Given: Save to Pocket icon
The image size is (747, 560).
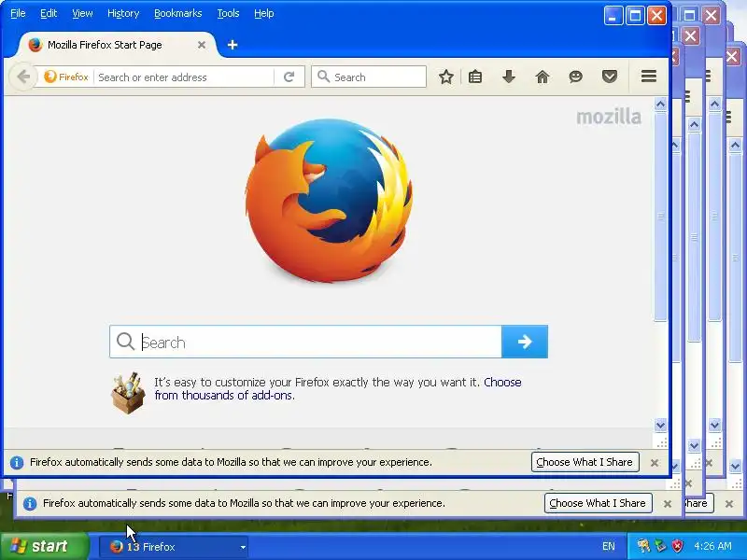Looking at the screenshot, I should pyautogui.click(x=610, y=77).
